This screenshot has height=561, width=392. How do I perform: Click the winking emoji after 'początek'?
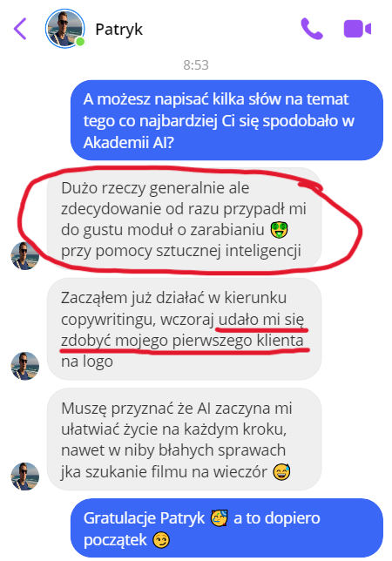161,540
